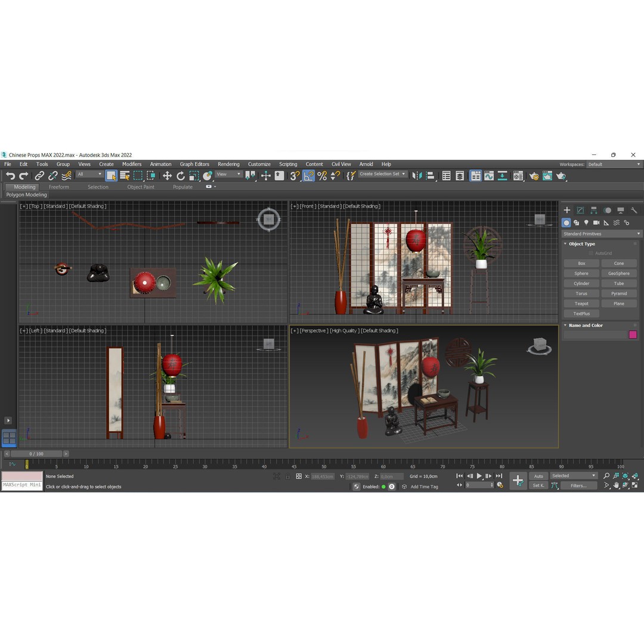Image resolution: width=644 pixels, height=644 pixels.
Task: Switch to the Hierarchy panel
Action: click(x=594, y=210)
